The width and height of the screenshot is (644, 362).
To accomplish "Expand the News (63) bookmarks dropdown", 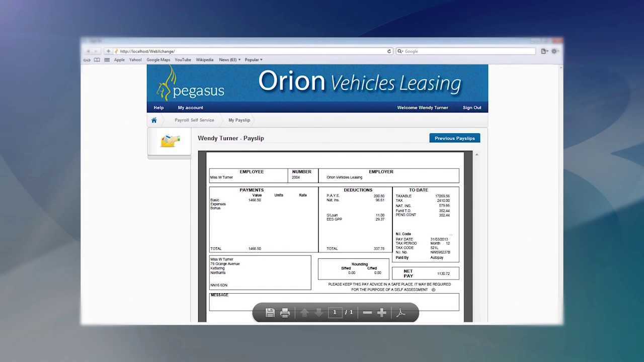I will pos(229,60).
